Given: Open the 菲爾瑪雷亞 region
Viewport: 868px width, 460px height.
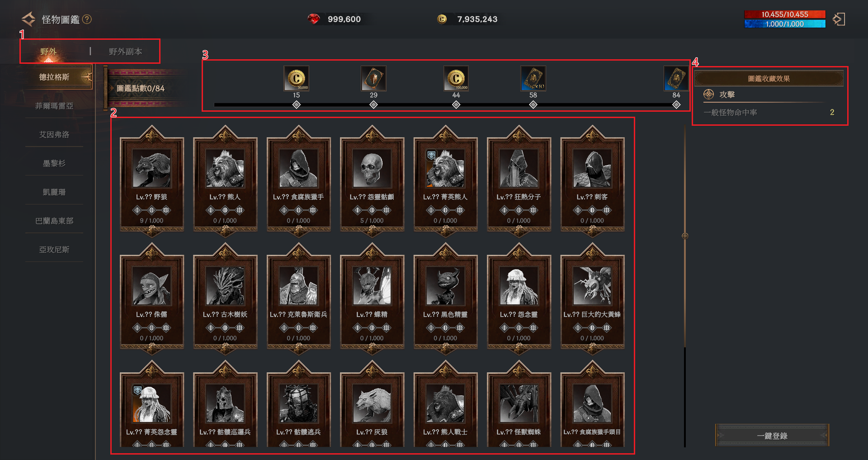Looking at the screenshot, I should 54,106.
